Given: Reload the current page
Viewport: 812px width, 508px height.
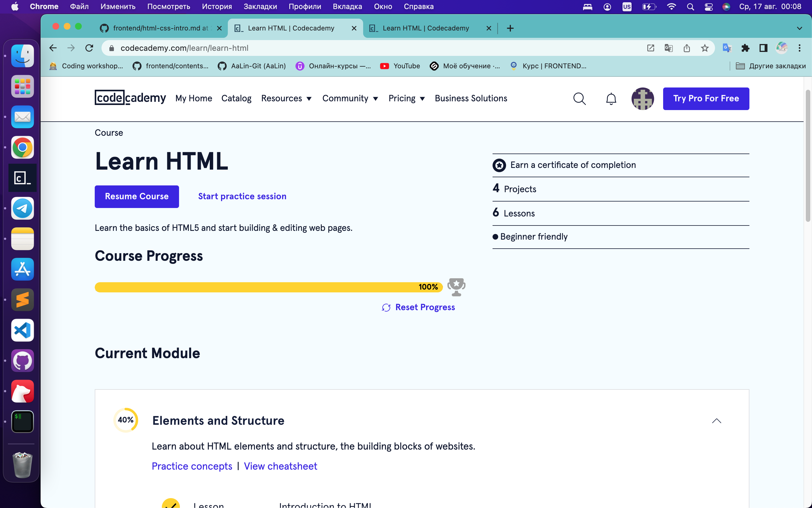Looking at the screenshot, I should click(89, 48).
